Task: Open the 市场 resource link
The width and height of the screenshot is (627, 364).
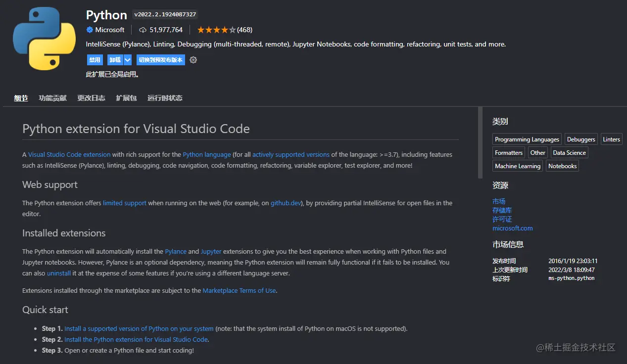Action: (499, 201)
